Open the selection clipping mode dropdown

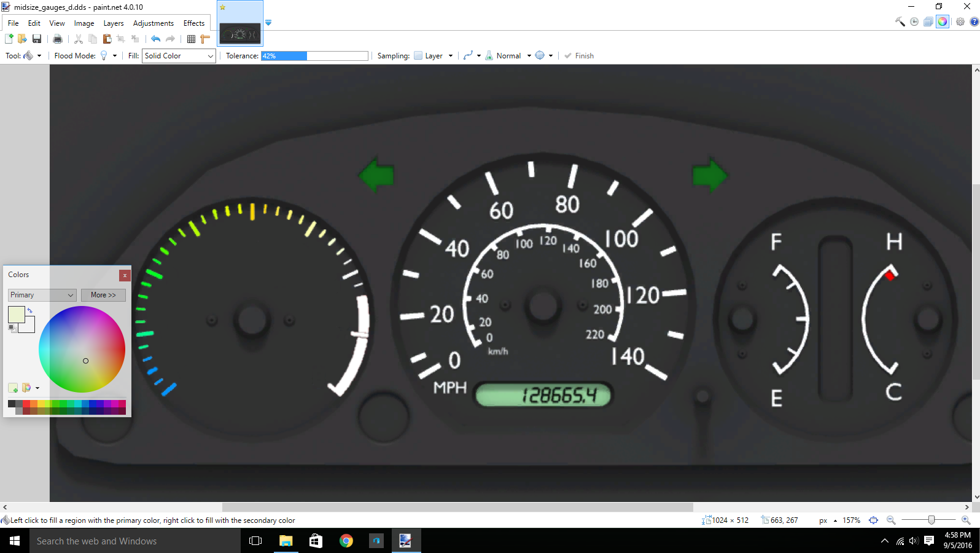(544, 56)
